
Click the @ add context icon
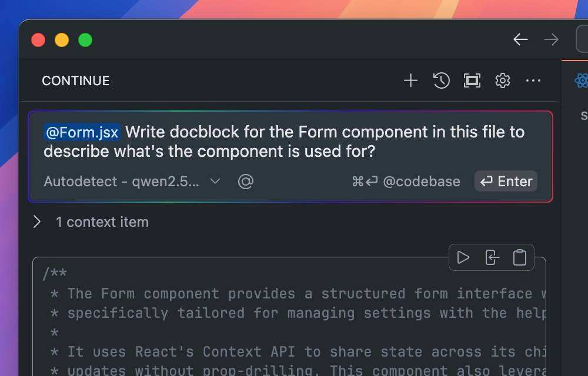pos(245,182)
